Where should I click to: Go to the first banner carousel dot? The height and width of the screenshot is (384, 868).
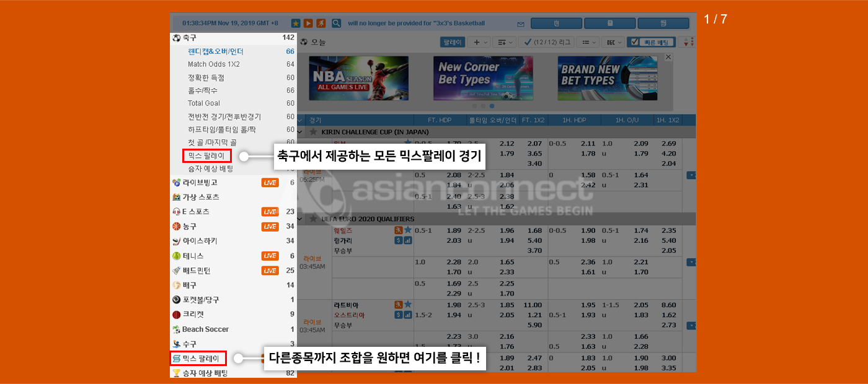pos(475,106)
